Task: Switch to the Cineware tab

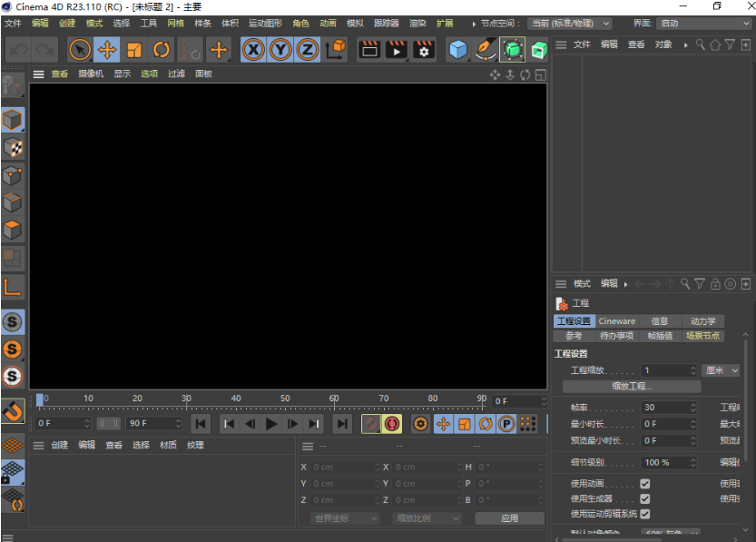Action: coord(617,320)
